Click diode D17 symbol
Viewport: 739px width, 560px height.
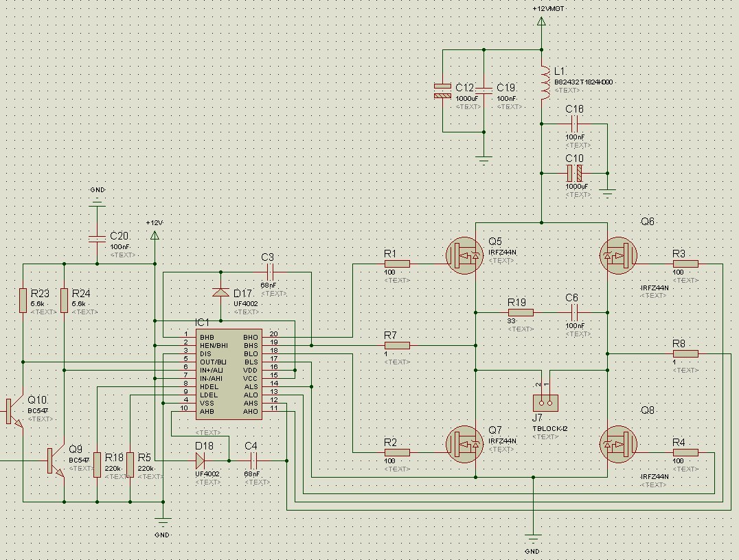pyautogui.click(x=221, y=292)
